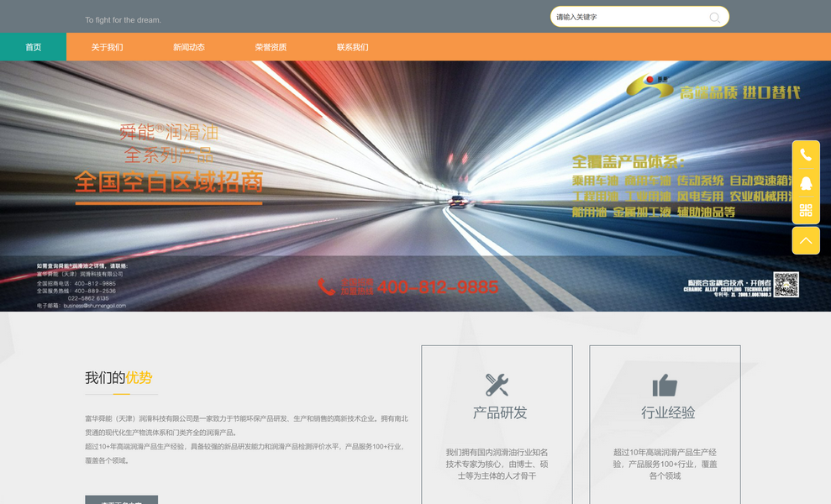Click the gray button below the company description
This screenshot has height=504, width=831.
[121, 499]
